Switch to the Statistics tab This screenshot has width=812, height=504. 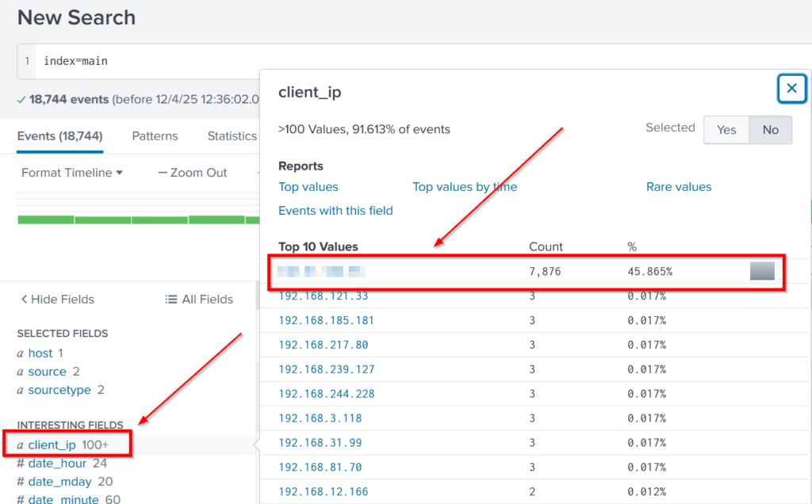pyautogui.click(x=232, y=136)
